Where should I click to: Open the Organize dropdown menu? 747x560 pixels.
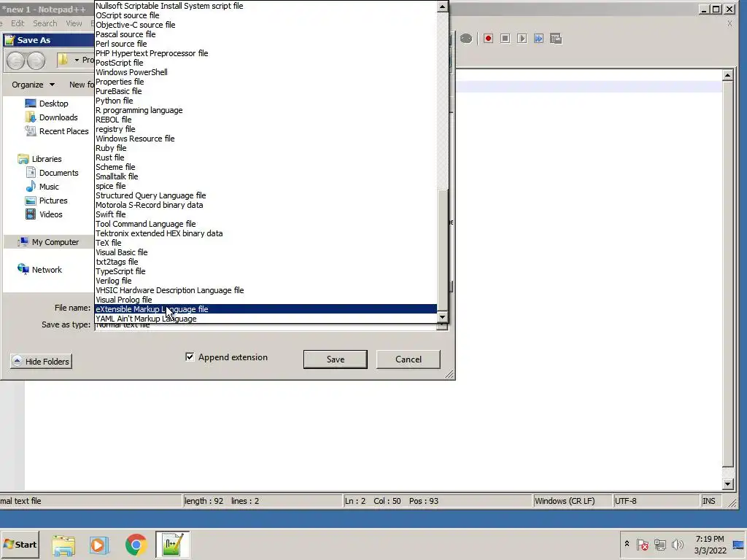33,85
